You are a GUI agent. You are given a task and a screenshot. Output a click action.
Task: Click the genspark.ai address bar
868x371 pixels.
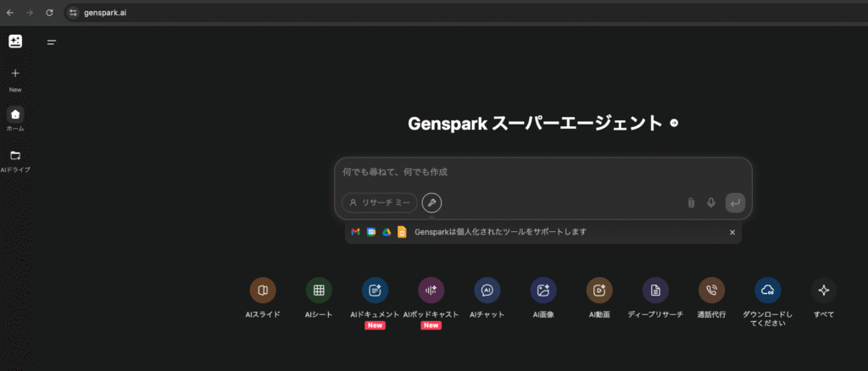[x=465, y=12]
